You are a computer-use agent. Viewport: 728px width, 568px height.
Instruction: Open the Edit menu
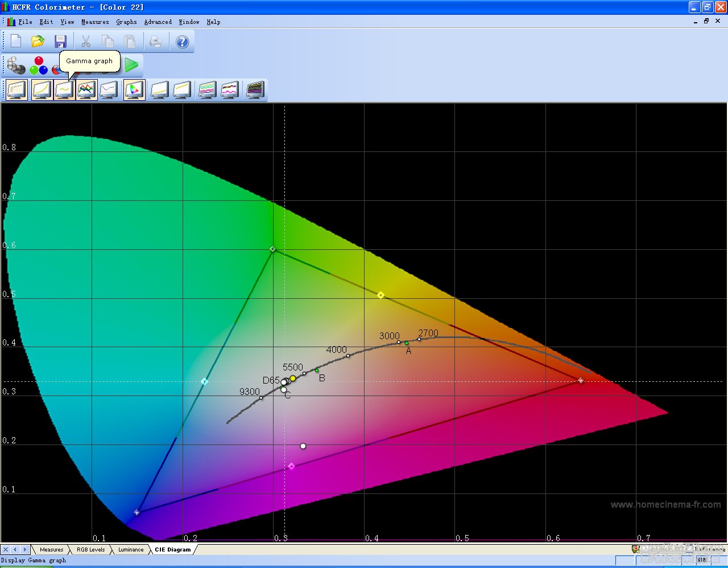[x=46, y=22]
